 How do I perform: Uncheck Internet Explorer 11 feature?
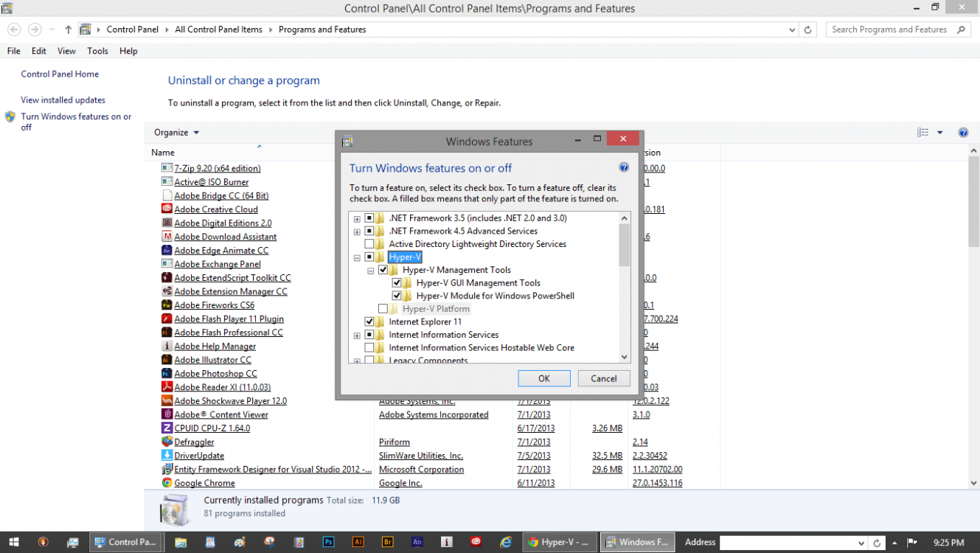pos(369,321)
